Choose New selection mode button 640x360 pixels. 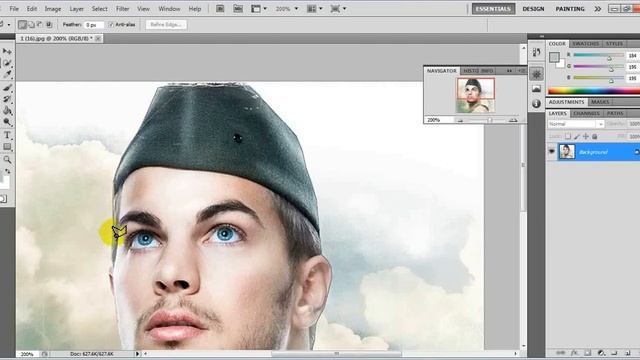22,24
